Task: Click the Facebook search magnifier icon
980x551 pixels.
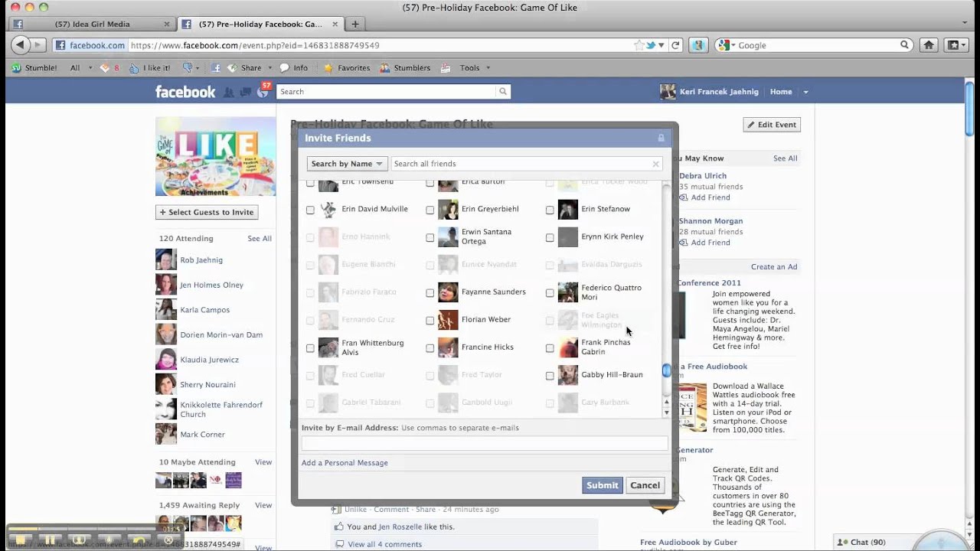Action: (x=503, y=91)
